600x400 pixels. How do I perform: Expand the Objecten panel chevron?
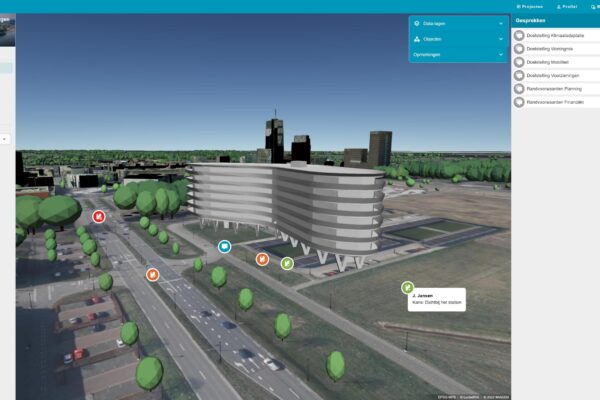501,39
